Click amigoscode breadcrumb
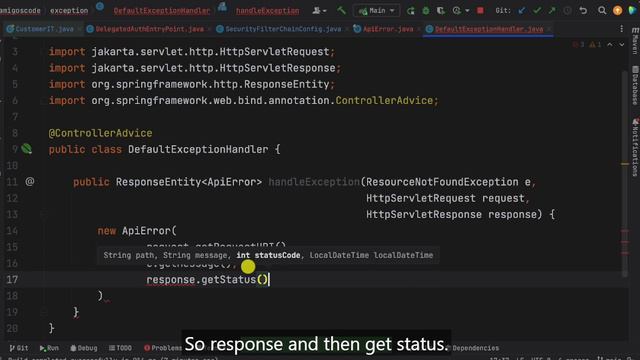640x360 pixels. 20,11
